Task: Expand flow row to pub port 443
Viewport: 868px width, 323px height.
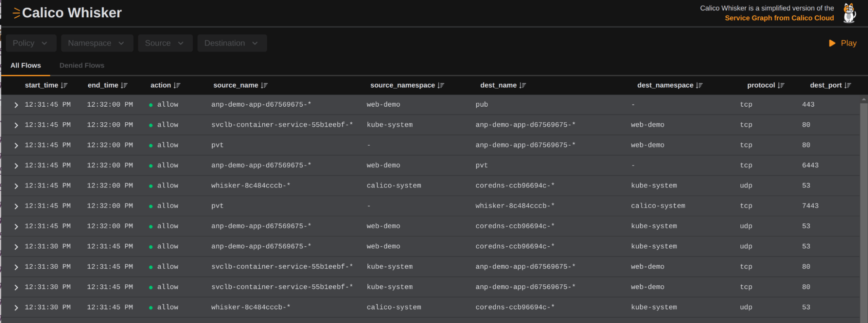Action: pyautogui.click(x=16, y=105)
